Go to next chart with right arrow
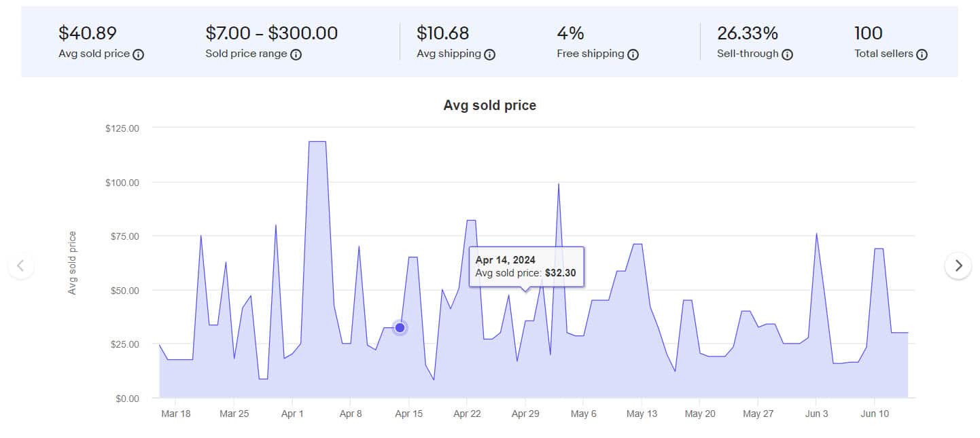 958,266
